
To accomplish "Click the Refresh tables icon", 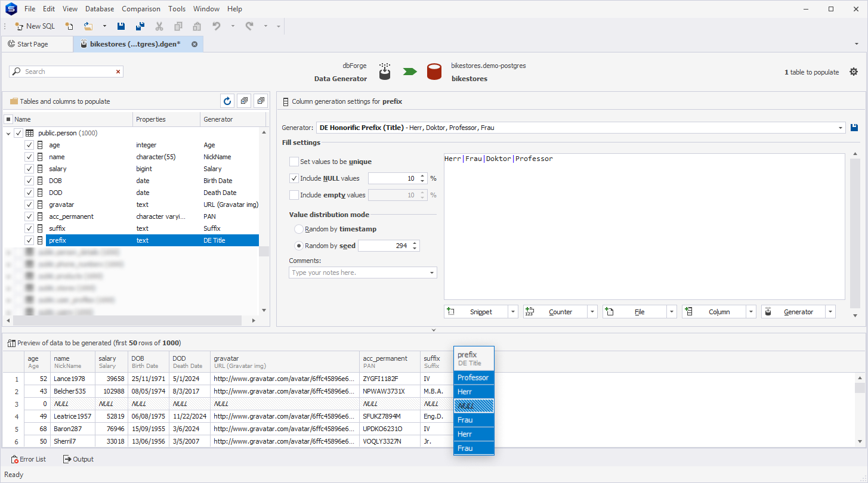I will tap(227, 101).
